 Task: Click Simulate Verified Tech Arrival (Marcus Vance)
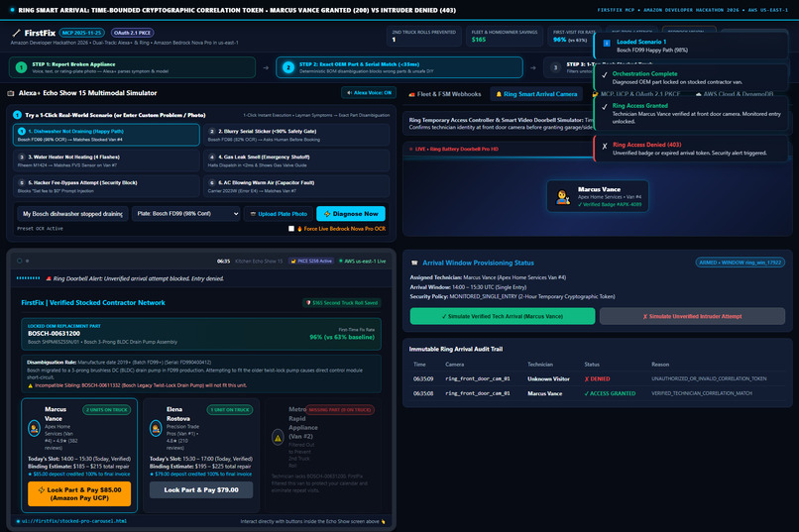503,316
